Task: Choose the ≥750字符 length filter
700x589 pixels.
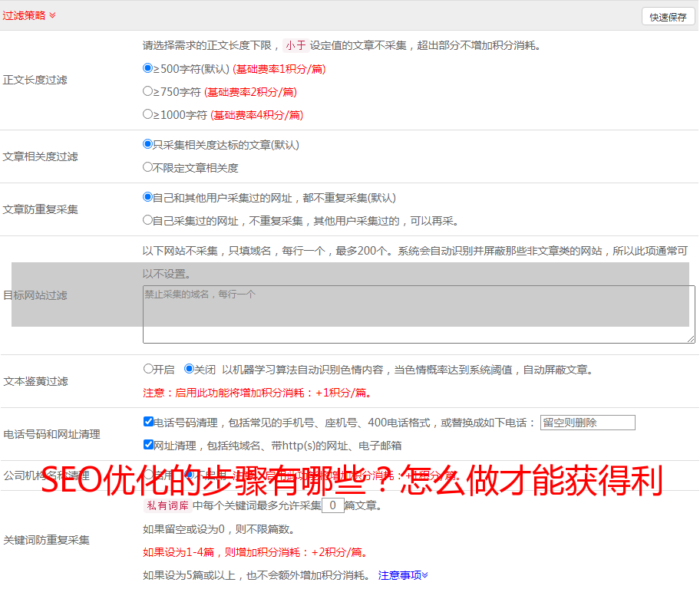Action: tap(148, 91)
